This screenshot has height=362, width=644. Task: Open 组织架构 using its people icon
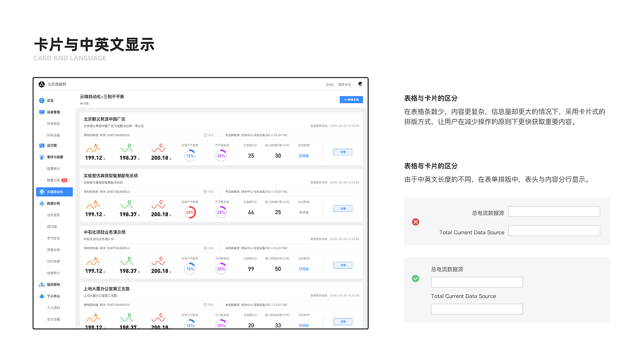[x=42, y=284]
